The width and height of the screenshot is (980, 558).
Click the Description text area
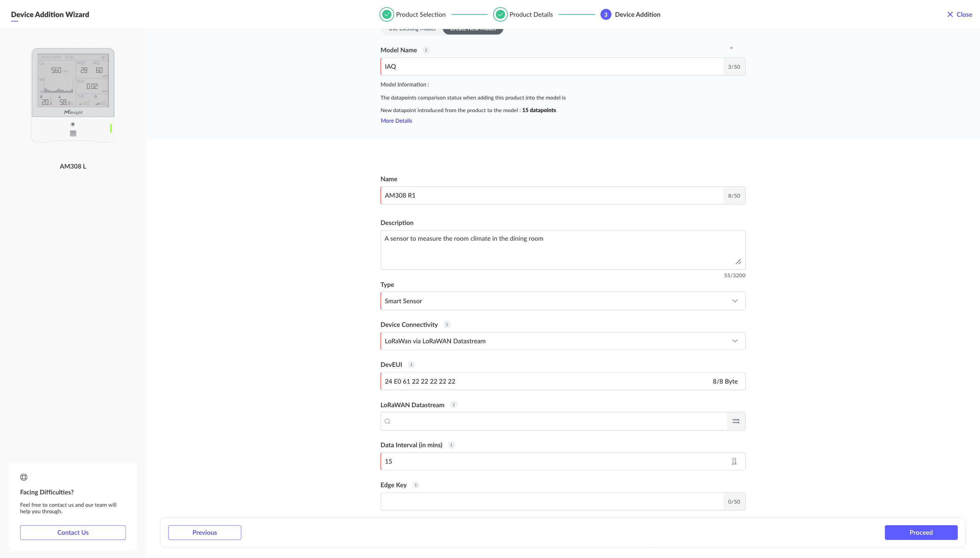(x=563, y=250)
